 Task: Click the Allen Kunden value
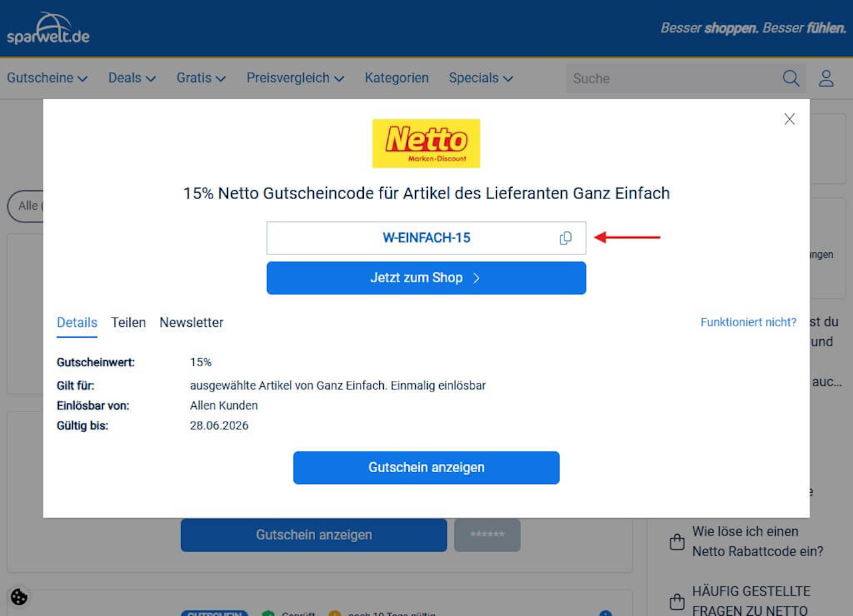[x=224, y=406]
